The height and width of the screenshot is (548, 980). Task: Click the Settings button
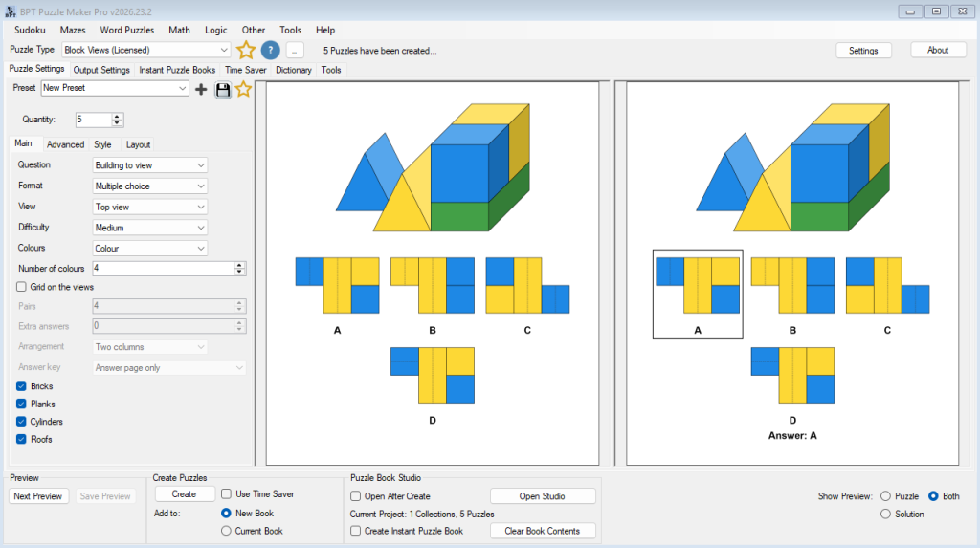tap(863, 51)
